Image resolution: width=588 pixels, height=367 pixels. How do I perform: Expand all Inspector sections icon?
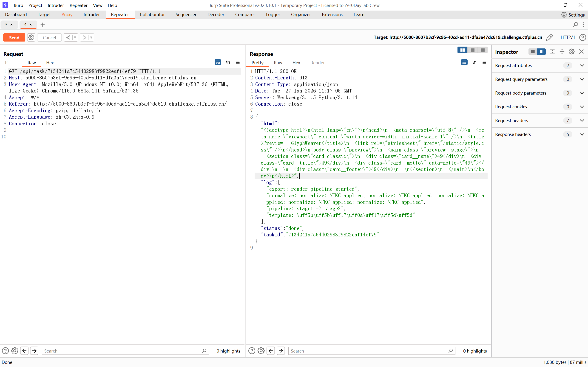tap(552, 52)
